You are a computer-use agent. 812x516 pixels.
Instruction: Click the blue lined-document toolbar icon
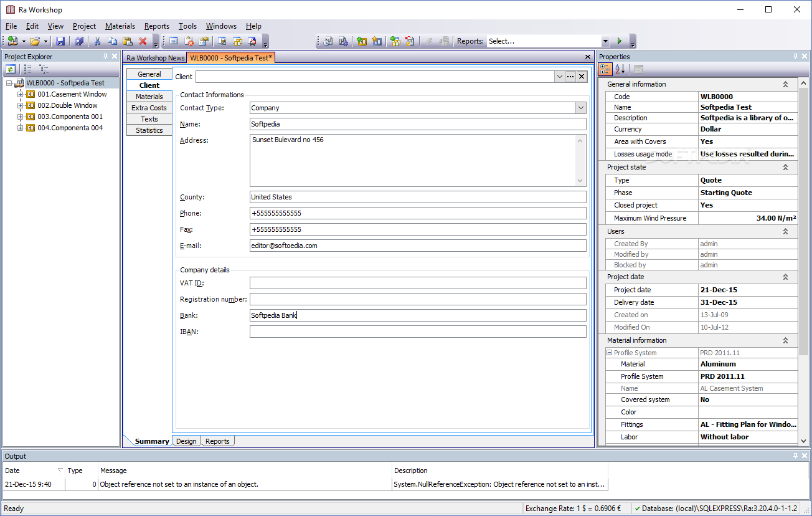tap(174, 41)
